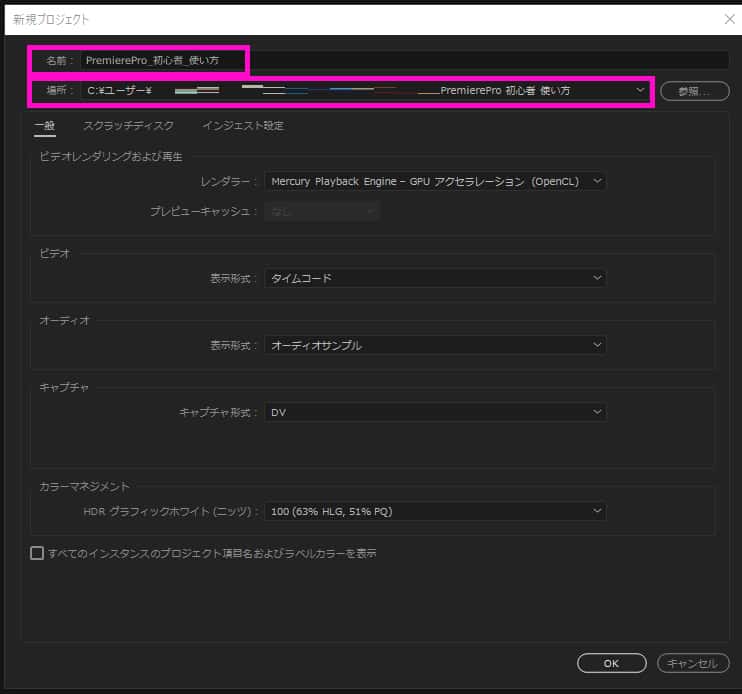This screenshot has height=694, width=742.
Task: Click the 参照 browse button
Action: 694,91
